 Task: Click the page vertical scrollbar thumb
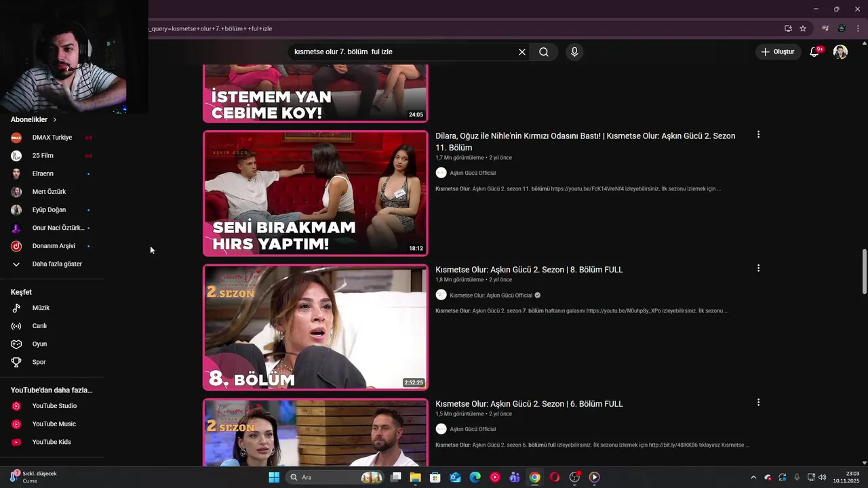coord(864,272)
